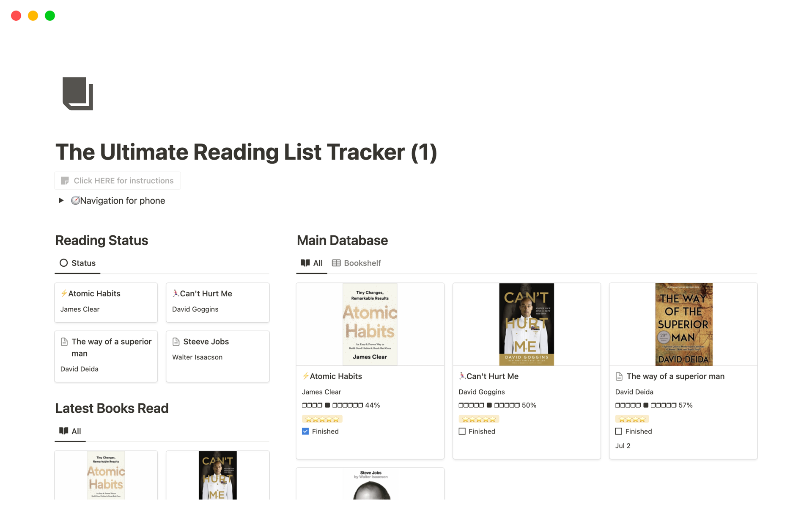Screen dimensions: 812x508
Task: Check Finished on Can't Hurt Me card
Action: [462, 431]
